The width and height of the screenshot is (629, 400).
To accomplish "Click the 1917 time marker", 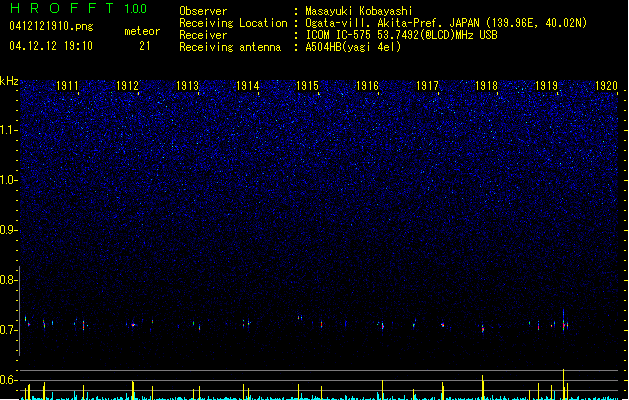I will click(x=427, y=87).
